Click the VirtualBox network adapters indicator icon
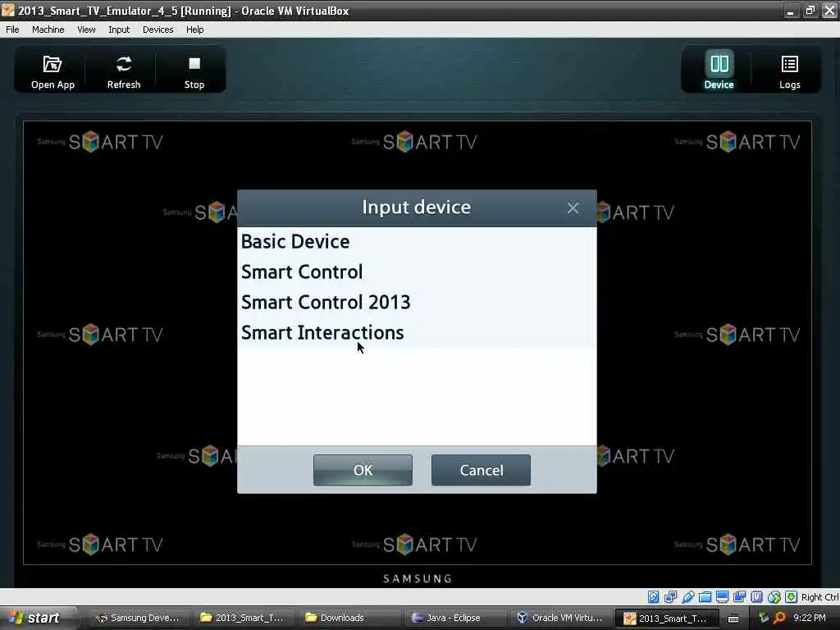The width and height of the screenshot is (840, 630). [x=670, y=597]
